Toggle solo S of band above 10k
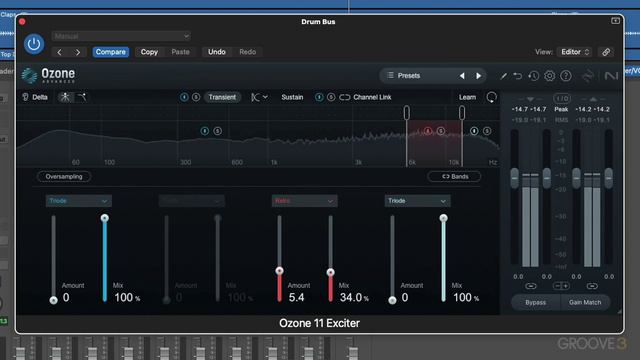Image resolution: width=640 pixels, height=360 pixels. coord(487,131)
